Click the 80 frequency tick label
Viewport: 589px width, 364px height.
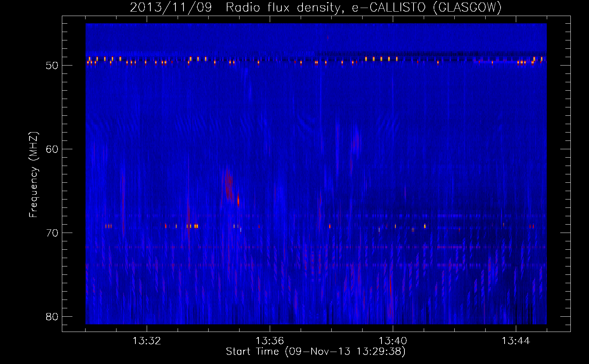pyautogui.click(x=52, y=317)
